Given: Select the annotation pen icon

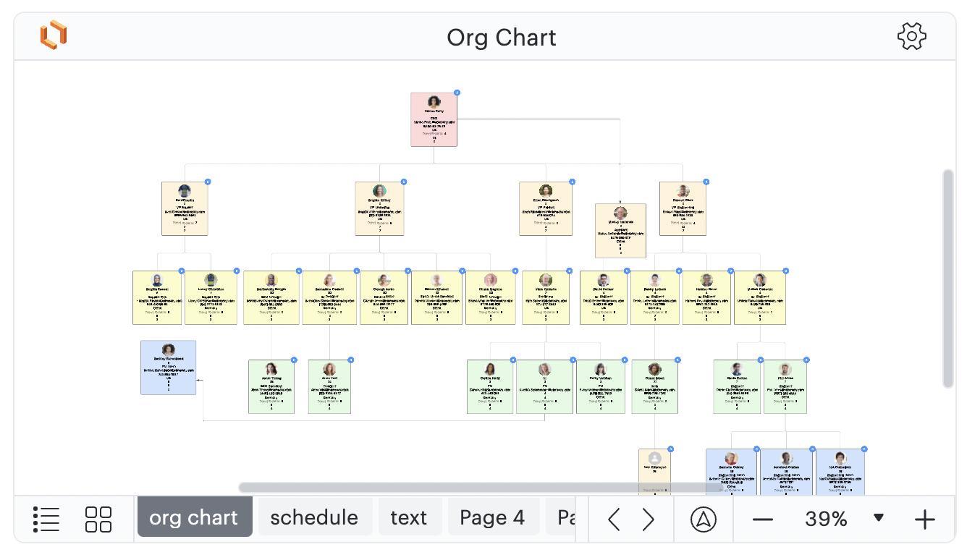Looking at the screenshot, I should point(703,519).
